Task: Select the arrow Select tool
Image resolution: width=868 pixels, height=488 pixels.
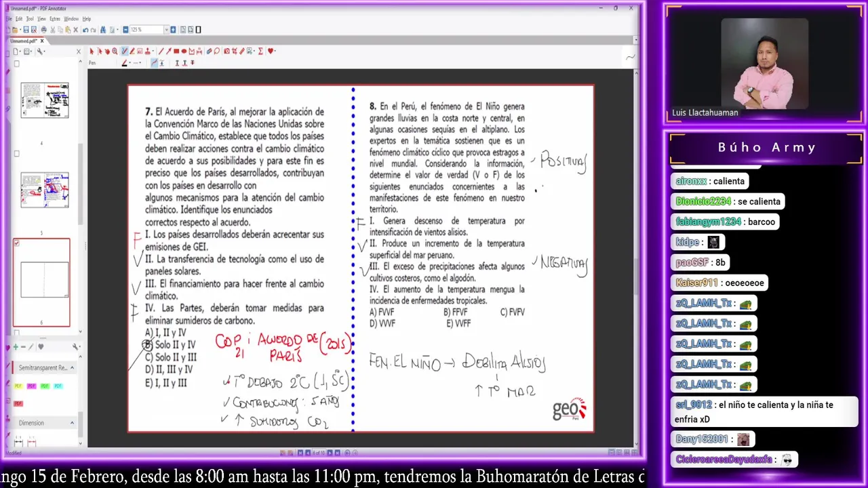Action: pyautogui.click(x=92, y=52)
